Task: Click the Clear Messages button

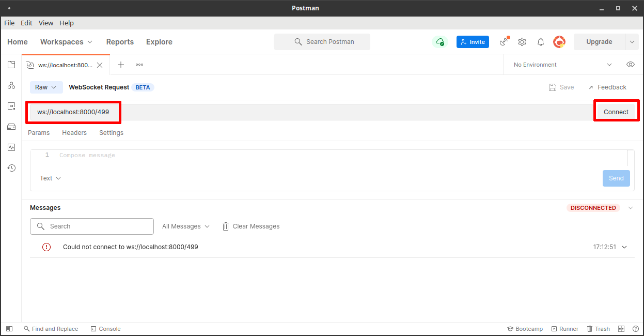Action: [251, 226]
